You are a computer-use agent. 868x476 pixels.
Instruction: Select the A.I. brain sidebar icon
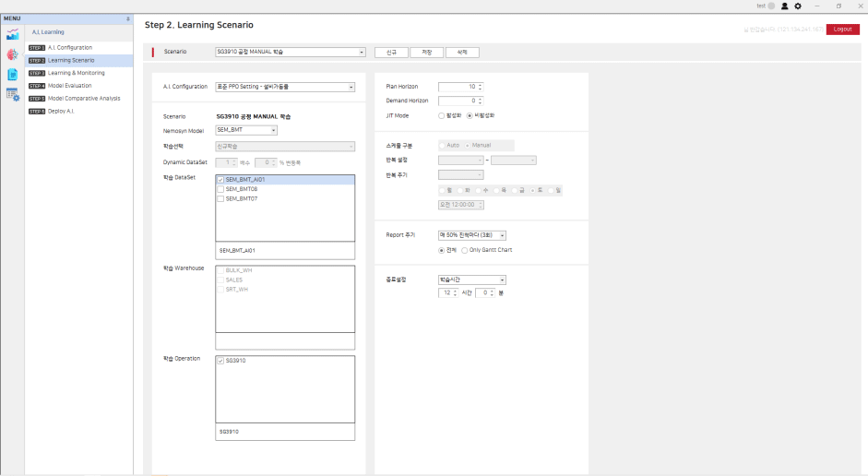click(x=12, y=54)
